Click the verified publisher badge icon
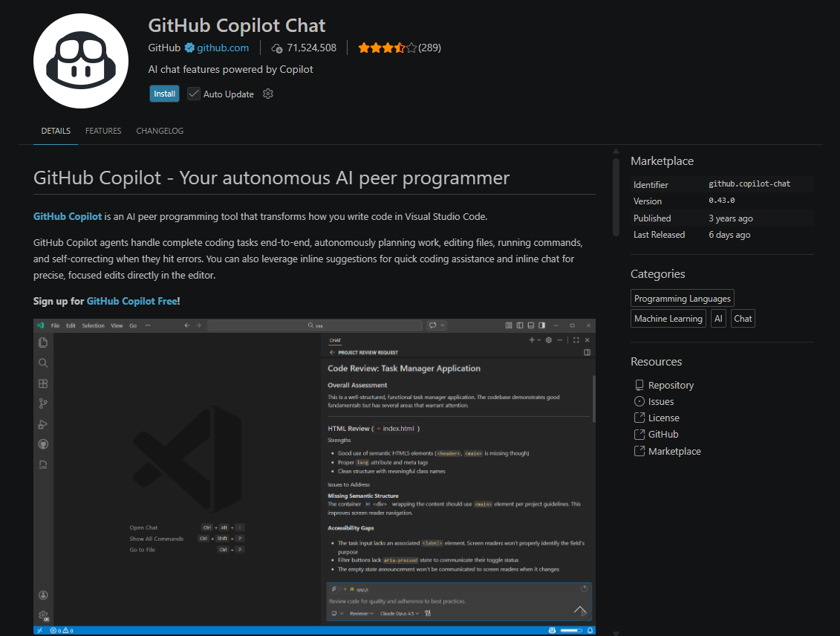Image resolution: width=840 pixels, height=636 pixels. pos(189,48)
